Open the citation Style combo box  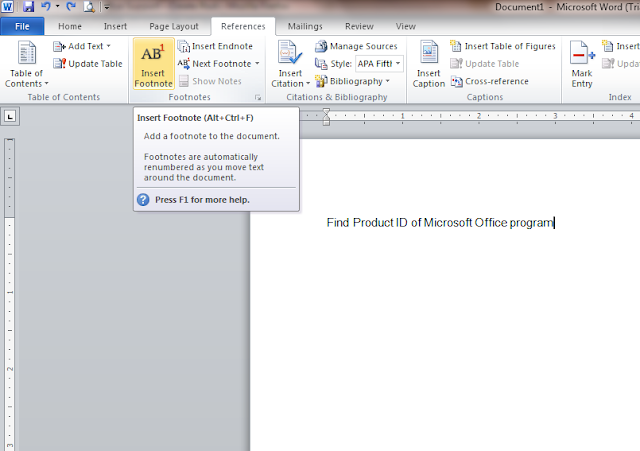click(x=379, y=64)
